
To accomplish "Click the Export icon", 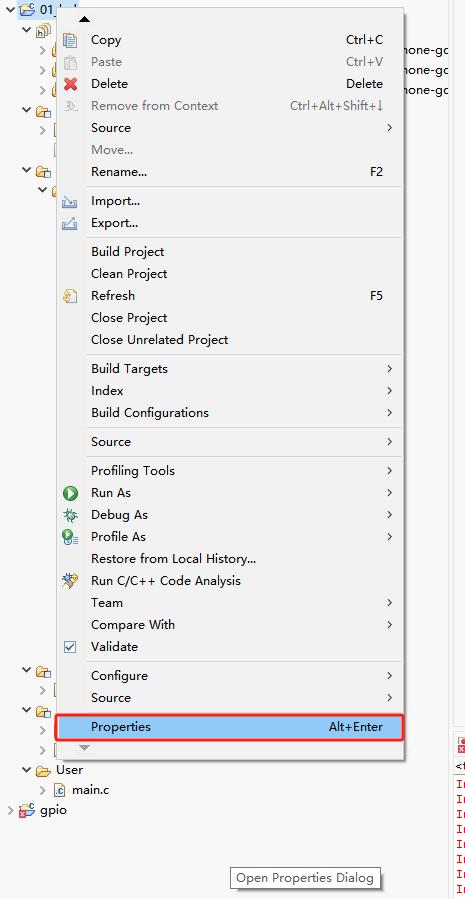I will click(69, 224).
